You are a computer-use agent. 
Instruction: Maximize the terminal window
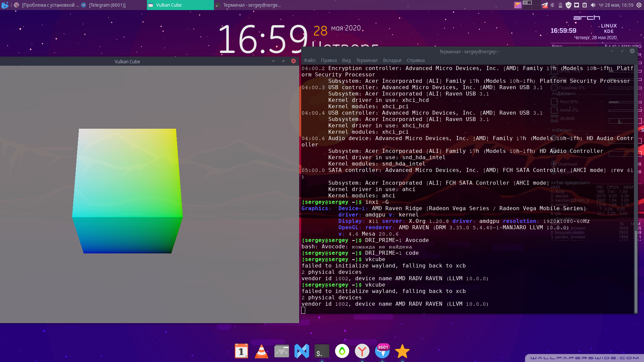622,51
